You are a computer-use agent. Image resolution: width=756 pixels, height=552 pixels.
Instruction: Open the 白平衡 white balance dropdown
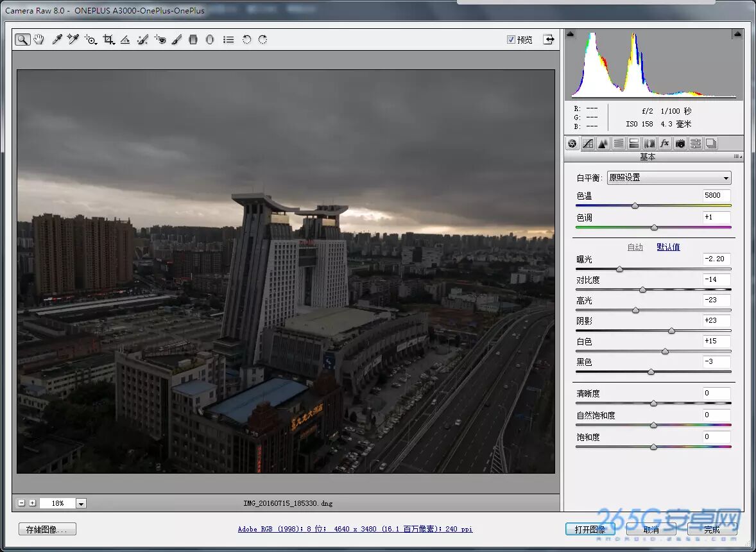pyautogui.click(x=669, y=178)
